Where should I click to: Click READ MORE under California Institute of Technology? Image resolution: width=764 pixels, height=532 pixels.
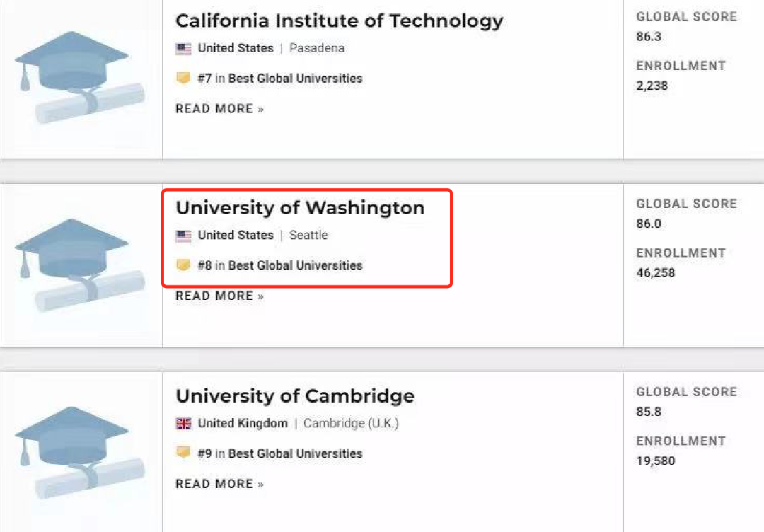[x=219, y=109]
